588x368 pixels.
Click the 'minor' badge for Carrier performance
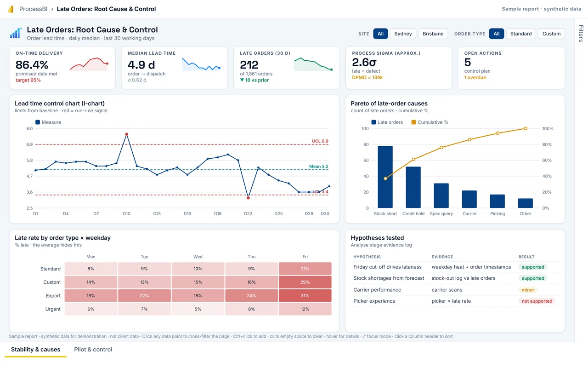[x=528, y=290]
